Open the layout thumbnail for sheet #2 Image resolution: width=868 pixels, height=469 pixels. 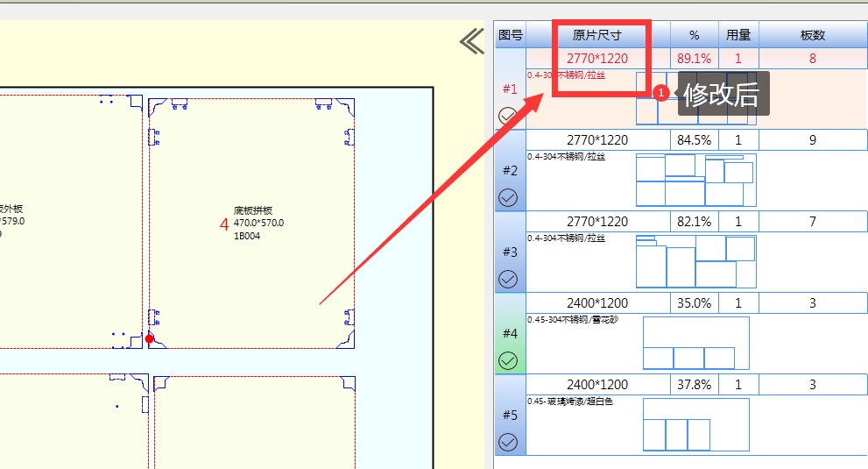point(695,181)
